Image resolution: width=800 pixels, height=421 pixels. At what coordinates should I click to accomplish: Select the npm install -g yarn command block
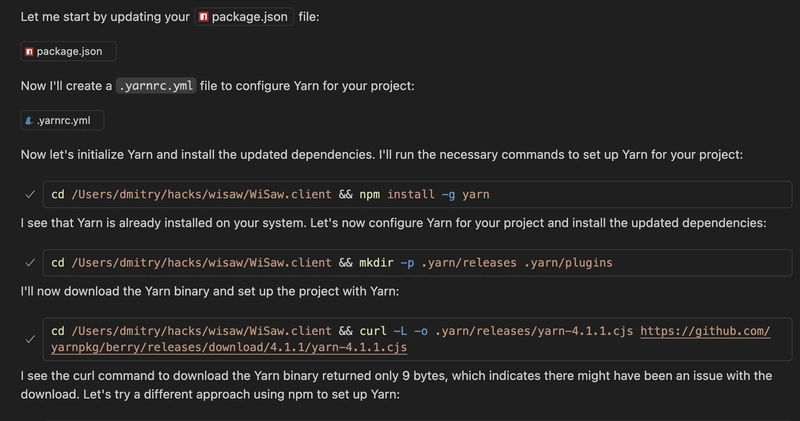click(417, 194)
